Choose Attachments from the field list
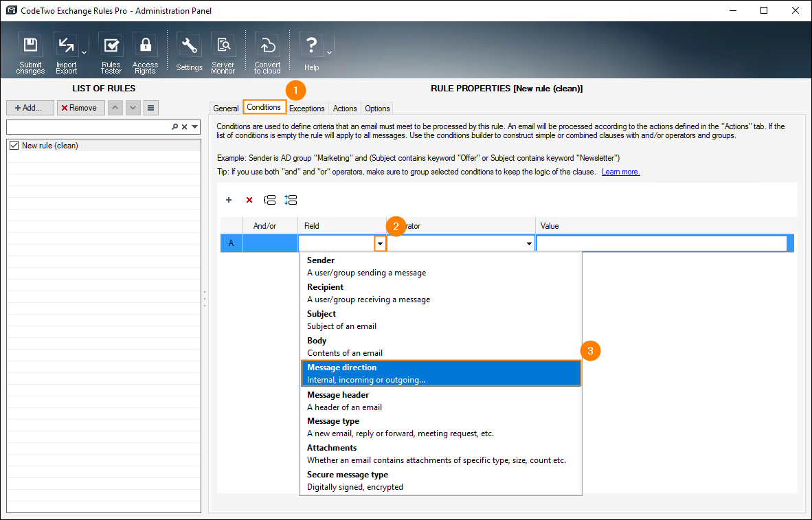Image resolution: width=812 pixels, height=520 pixels. point(441,453)
